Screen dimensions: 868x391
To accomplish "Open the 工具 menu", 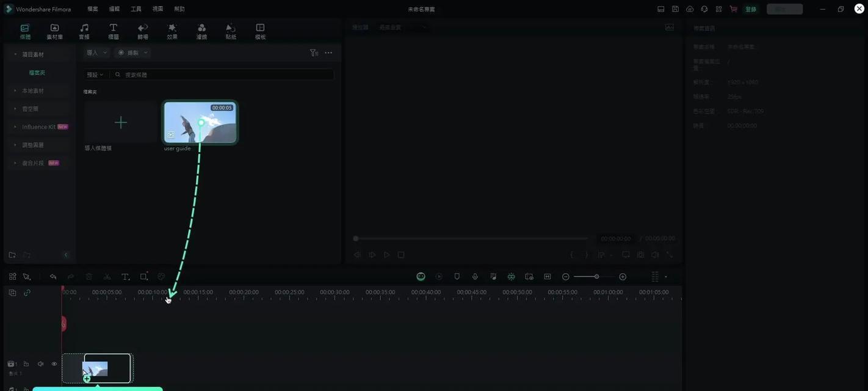I will point(136,9).
